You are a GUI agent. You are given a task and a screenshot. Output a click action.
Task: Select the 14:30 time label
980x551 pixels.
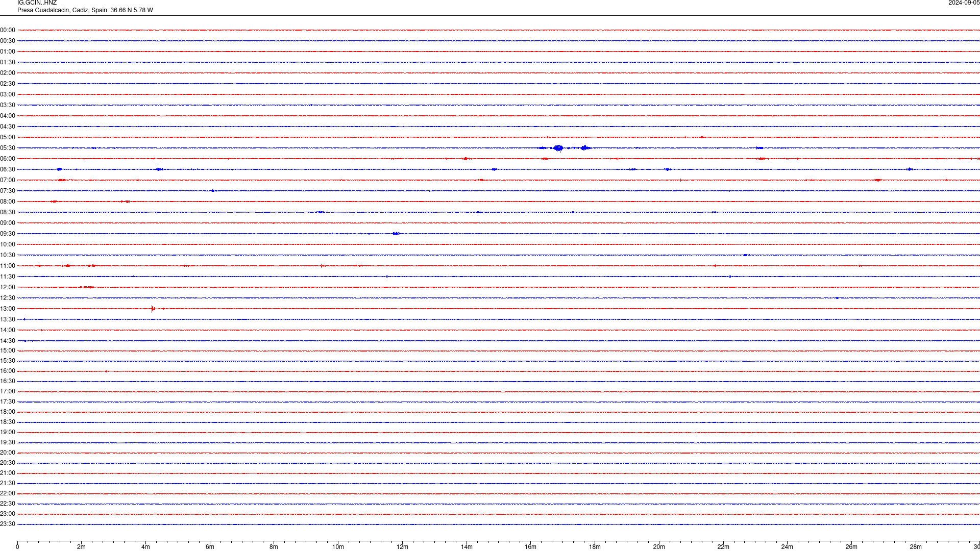point(8,341)
